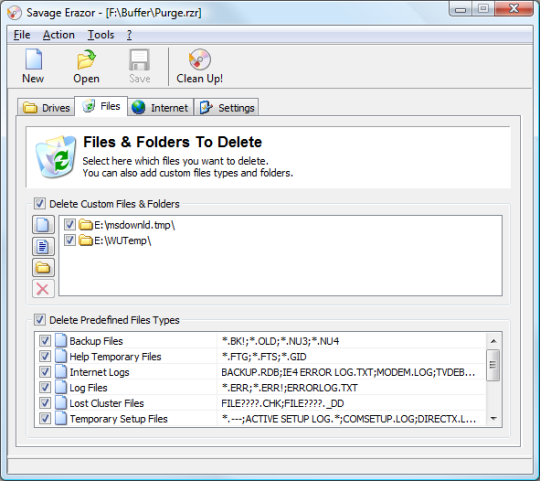
Task: Switch to the Internet tab
Action: click(160, 107)
